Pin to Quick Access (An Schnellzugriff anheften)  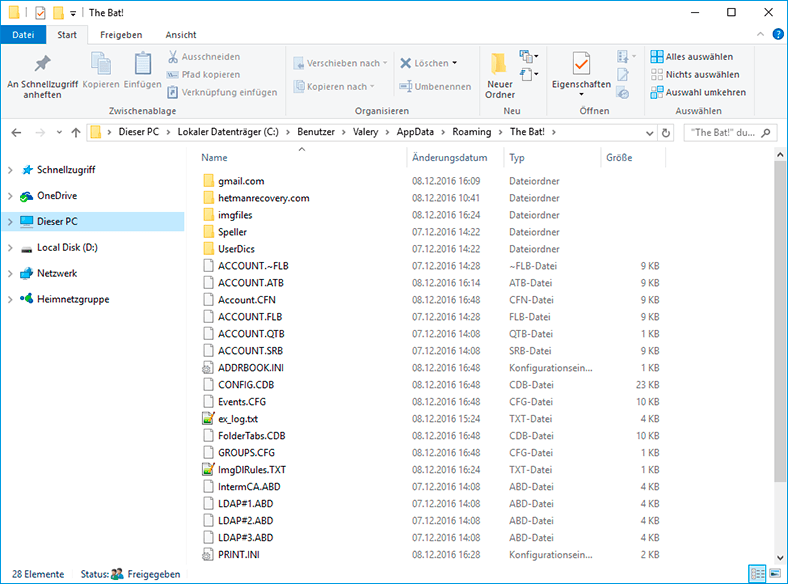[x=42, y=76]
